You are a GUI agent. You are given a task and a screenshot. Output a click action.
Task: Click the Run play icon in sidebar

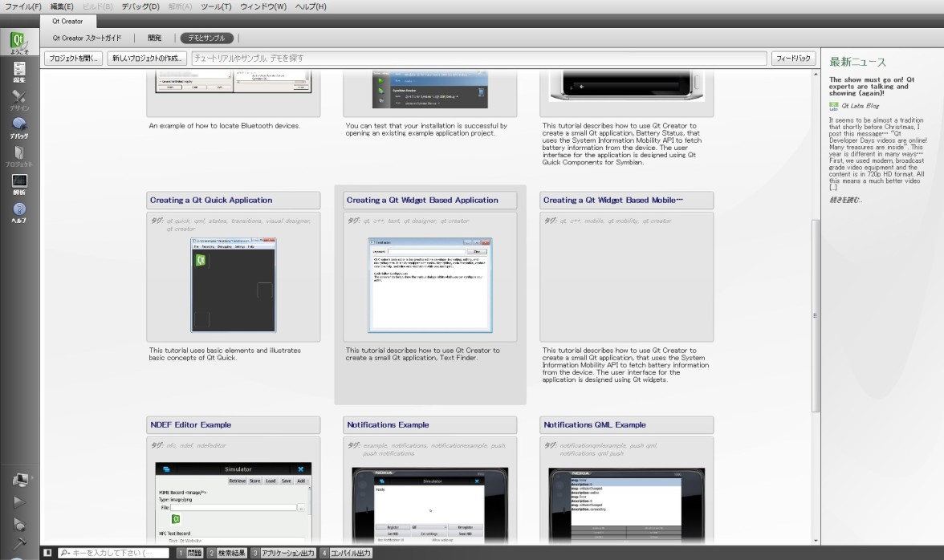point(18,502)
